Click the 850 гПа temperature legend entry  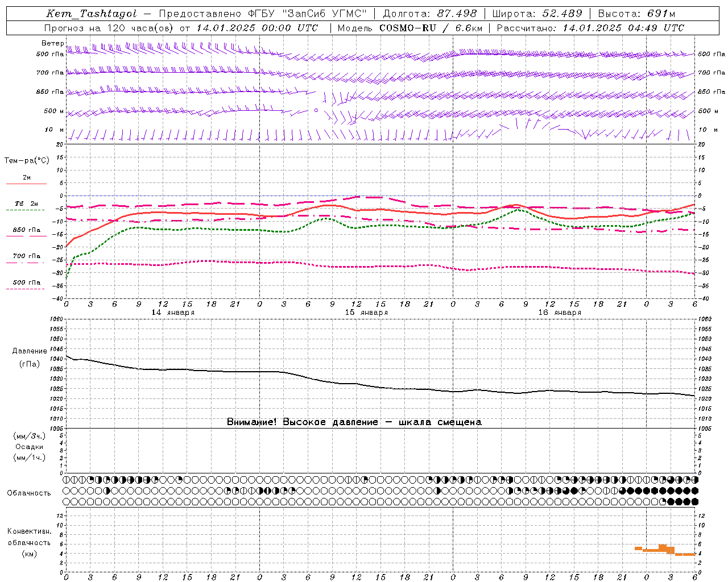(27, 230)
